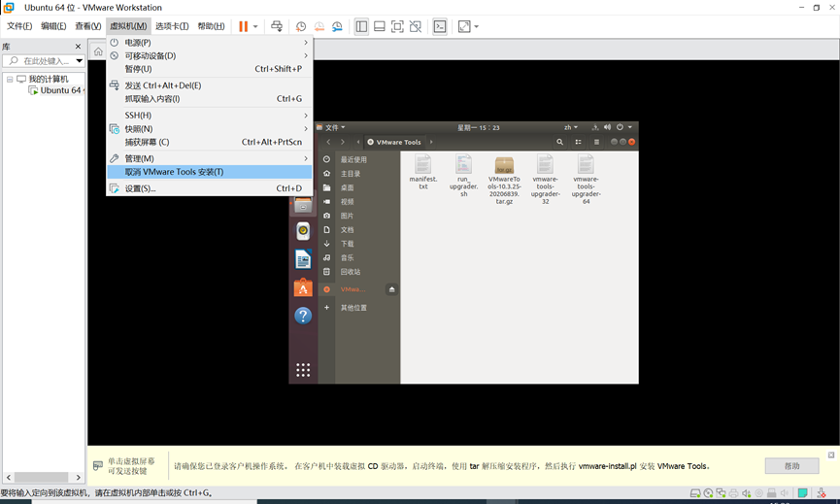Open the hamburger menu in Files window

(x=596, y=142)
